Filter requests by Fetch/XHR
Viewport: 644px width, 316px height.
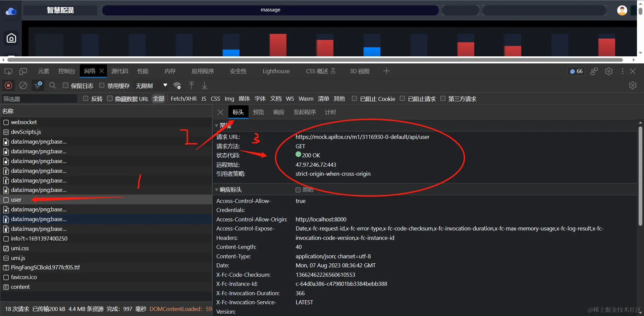[x=184, y=99]
